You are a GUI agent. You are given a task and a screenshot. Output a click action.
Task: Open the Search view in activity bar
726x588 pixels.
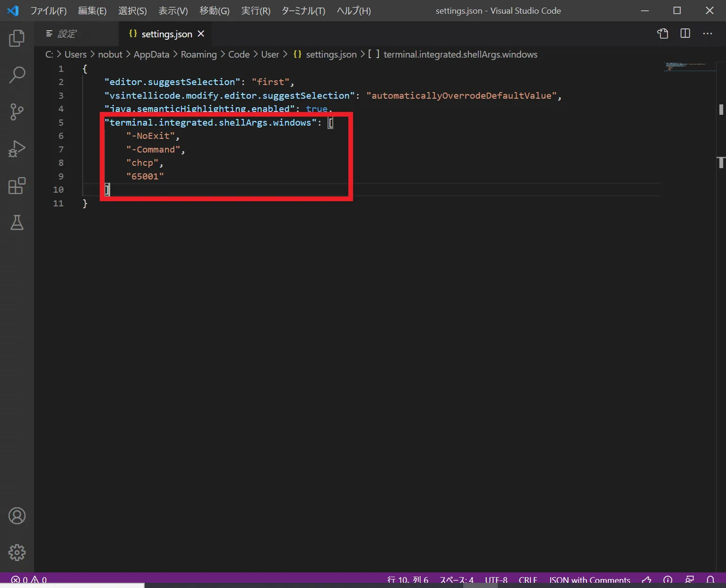tap(17, 75)
